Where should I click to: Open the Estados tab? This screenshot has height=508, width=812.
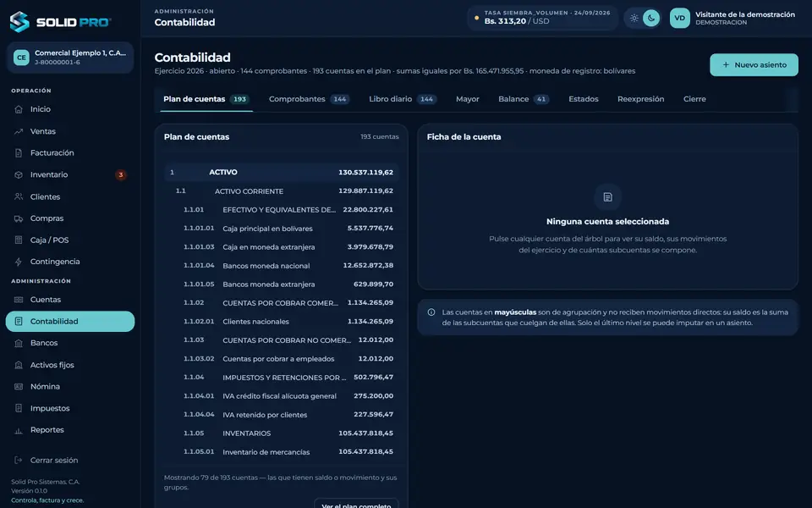coord(583,99)
